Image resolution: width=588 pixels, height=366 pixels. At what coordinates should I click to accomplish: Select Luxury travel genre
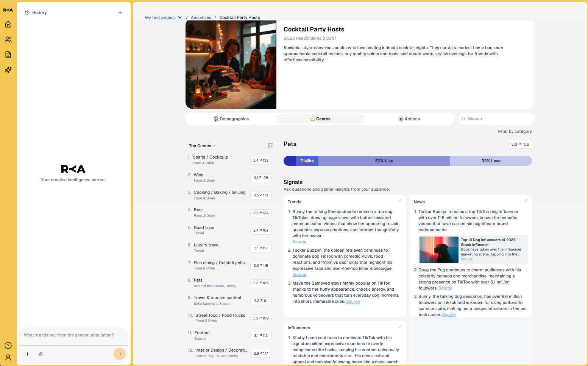[229, 248]
